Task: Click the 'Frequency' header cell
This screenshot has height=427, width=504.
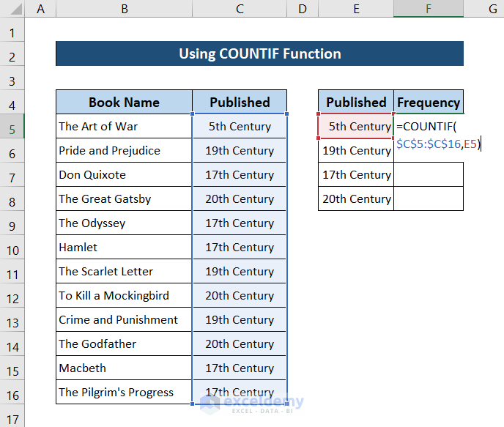Action: (x=429, y=102)
